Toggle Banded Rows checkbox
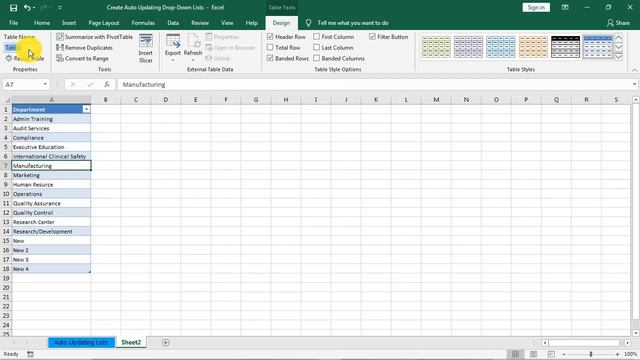Screen dimensions: 640x360 270,58
